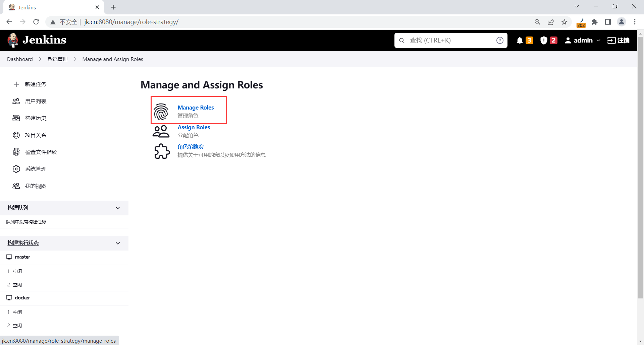Open the docker node link

(x=22, y=298)
